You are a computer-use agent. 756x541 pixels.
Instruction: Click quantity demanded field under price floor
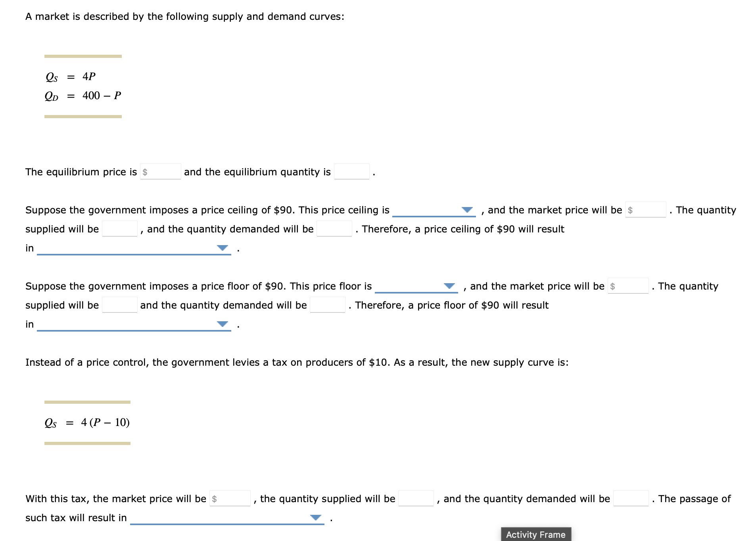(327, 305)
